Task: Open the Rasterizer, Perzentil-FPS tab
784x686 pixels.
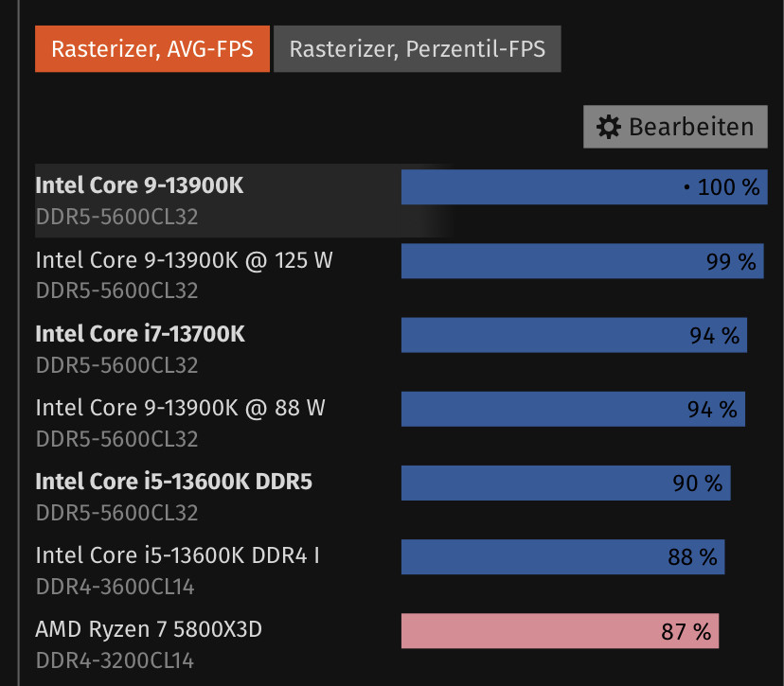Action: pos(417,49)
